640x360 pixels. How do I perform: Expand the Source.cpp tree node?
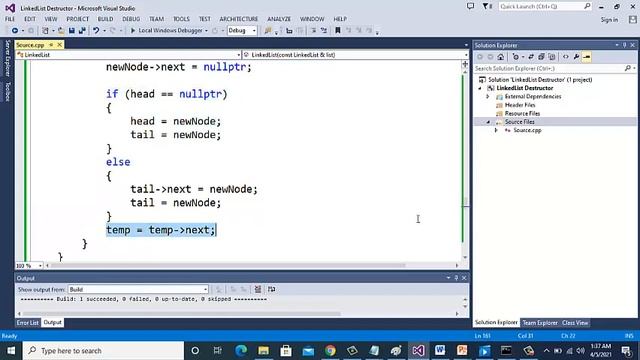tap(496, 130)
